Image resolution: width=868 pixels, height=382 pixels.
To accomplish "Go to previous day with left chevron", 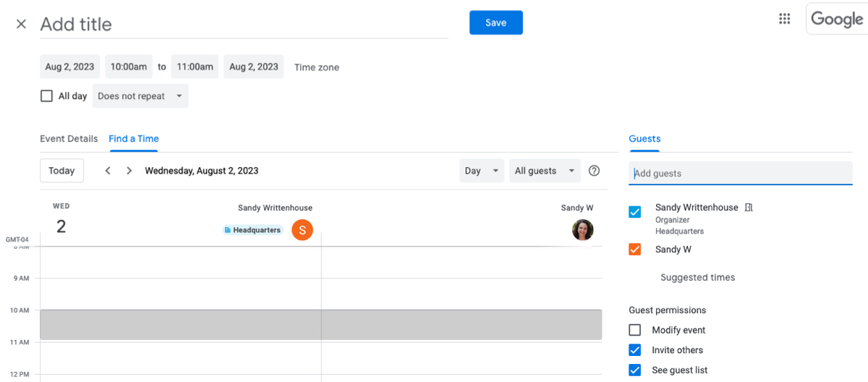I will (108, 171).
